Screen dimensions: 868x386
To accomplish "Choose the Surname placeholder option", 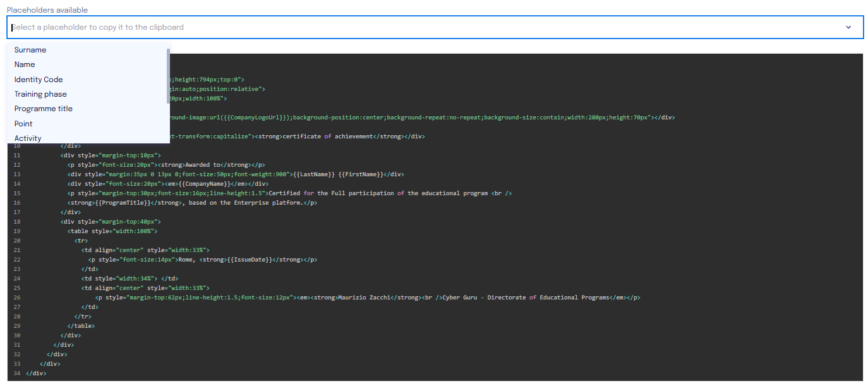I will [88, 50].
